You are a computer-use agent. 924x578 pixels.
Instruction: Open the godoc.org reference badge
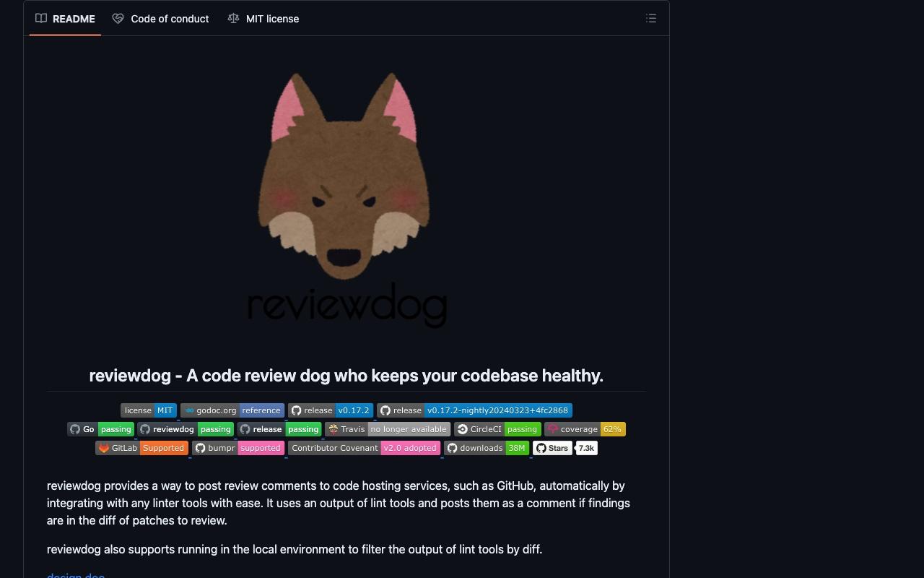232,410
